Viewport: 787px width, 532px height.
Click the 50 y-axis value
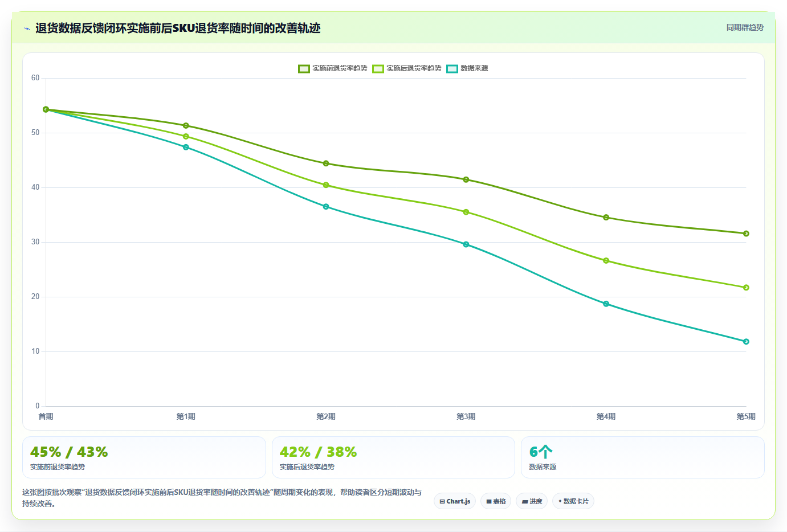35,133
